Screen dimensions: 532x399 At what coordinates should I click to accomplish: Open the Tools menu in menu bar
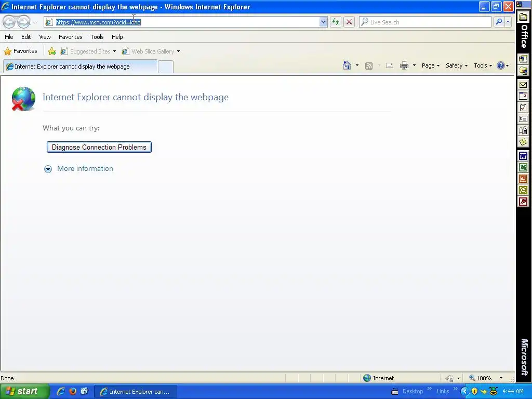click(x=97, y=37)
